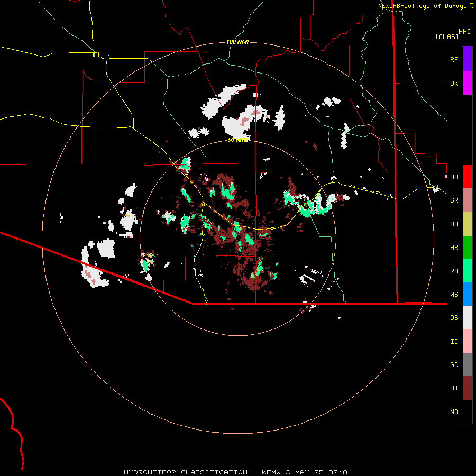This screenshot has height=476, width=476.
Task: Click the 100 NMI range ring label
Action: 237,42
